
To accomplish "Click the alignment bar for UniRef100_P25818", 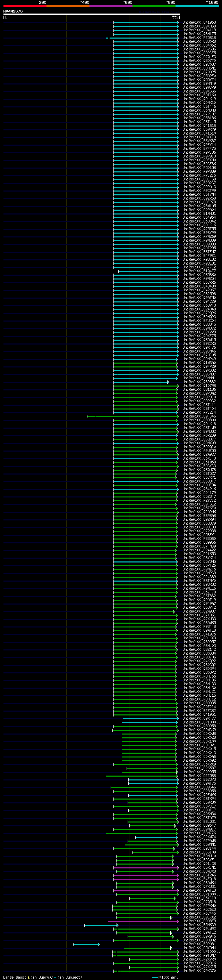I will click(142, 38).
